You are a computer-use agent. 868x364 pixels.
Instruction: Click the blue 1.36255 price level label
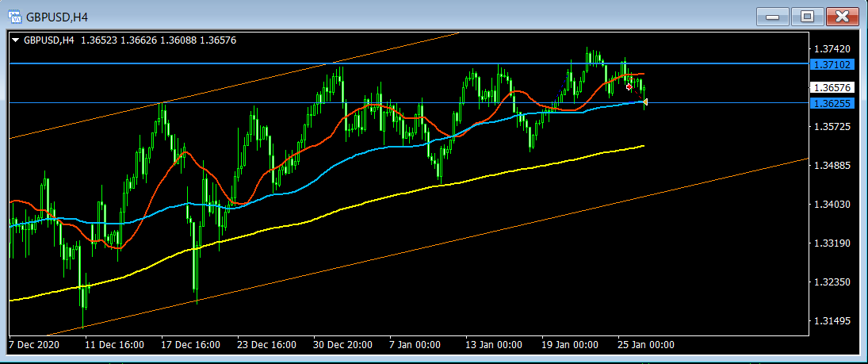click(x=832, y=103)
